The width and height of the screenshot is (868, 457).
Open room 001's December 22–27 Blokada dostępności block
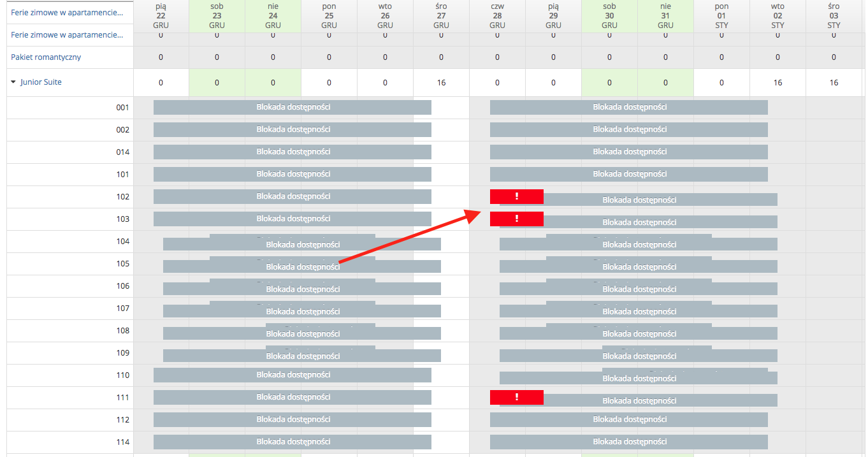pyautogui.click(x=293, y=107)
